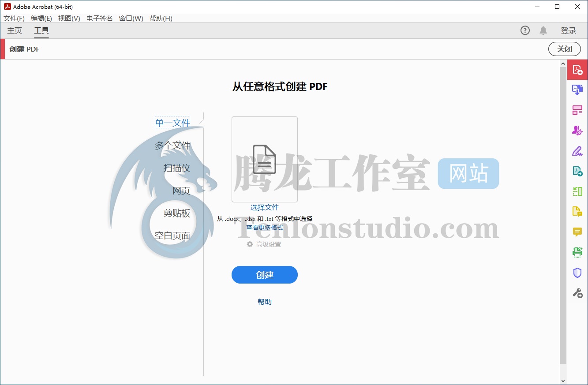Viewport: 588px width, 385px height.
Task: Open the Create PDF tool in sidebar
Action: click(577, 70)
